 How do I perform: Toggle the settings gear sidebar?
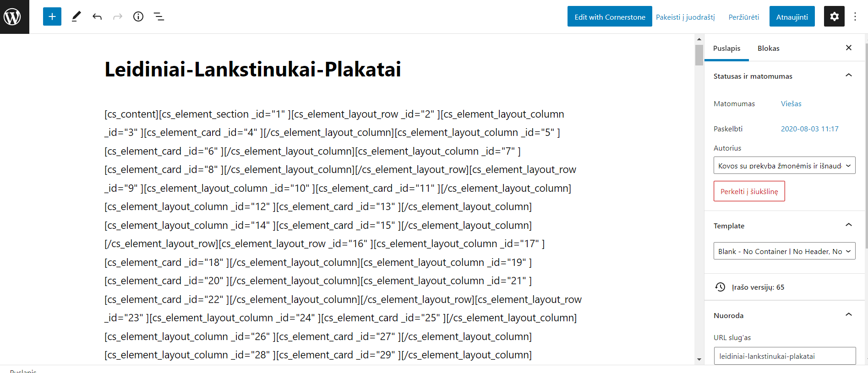tap(834, 16)
